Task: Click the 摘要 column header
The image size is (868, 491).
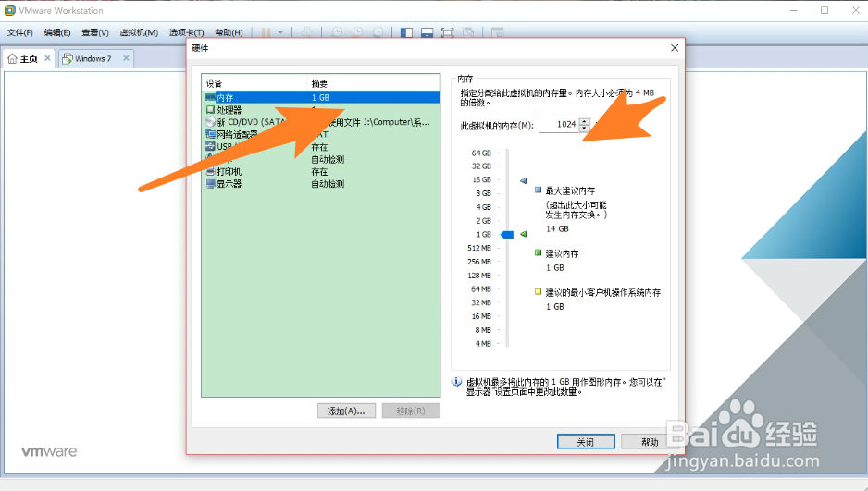Action: click(373, 83)
